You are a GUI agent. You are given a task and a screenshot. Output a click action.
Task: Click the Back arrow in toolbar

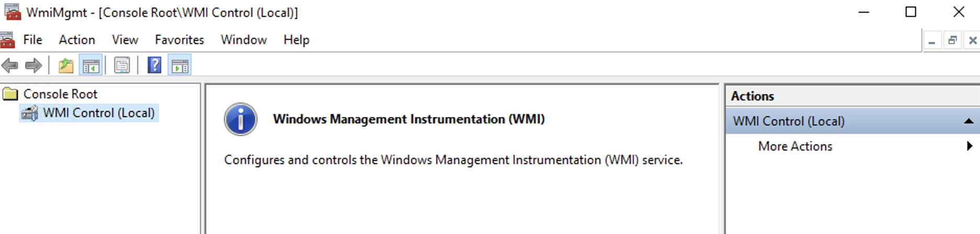point(10,66)
